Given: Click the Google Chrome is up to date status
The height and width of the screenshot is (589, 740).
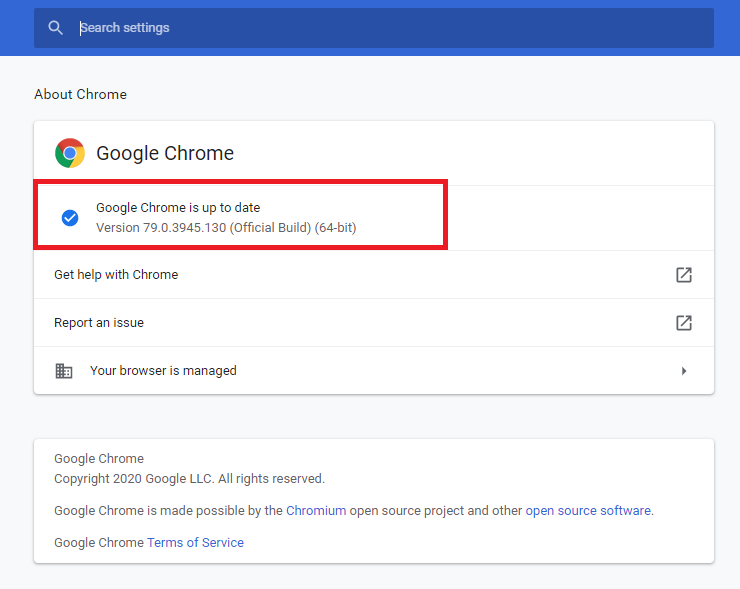Looking at the screenshot, I should point(178,208).
